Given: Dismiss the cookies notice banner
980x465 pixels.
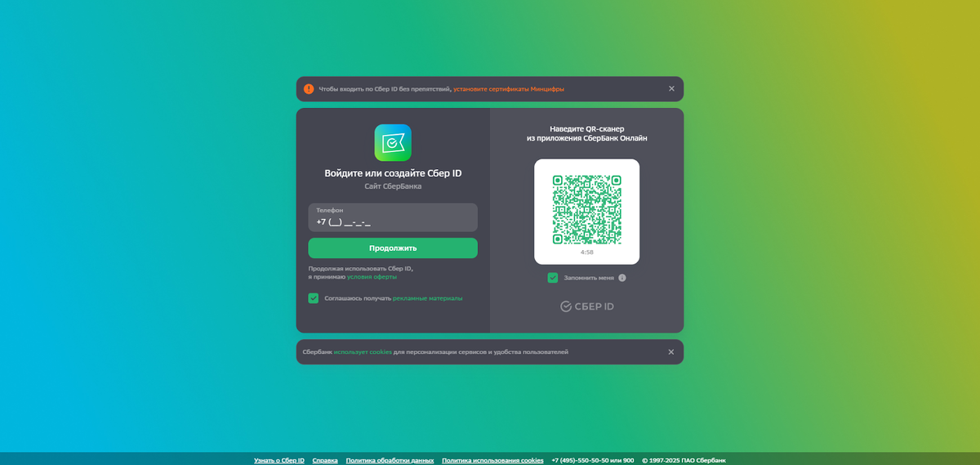Looking at the screenshot, I should 671,352.
